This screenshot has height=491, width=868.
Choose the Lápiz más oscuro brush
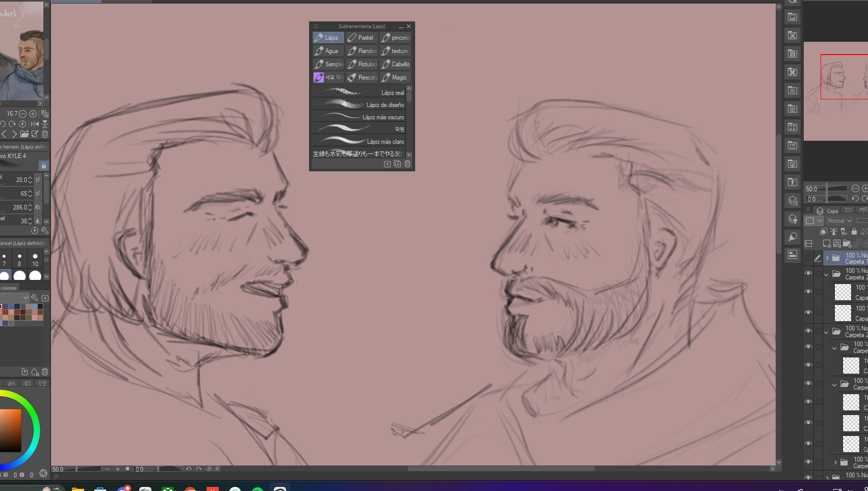pos(359,117)
